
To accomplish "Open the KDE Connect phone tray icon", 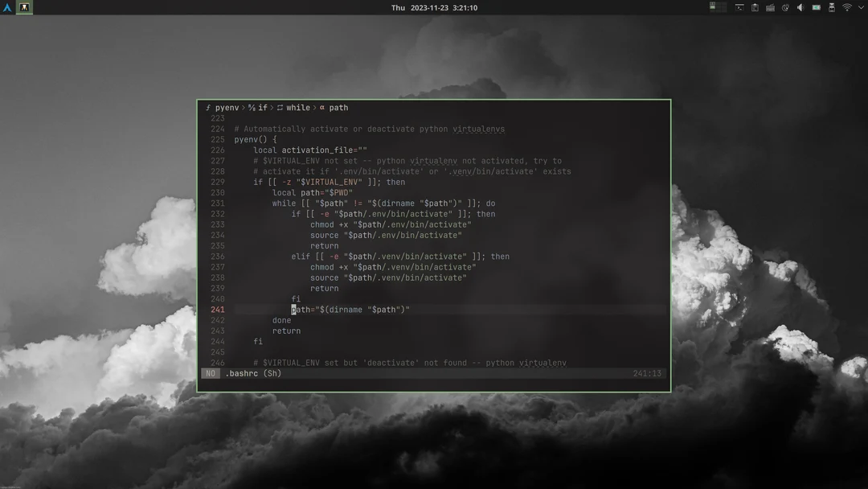I will click(831, 6).
